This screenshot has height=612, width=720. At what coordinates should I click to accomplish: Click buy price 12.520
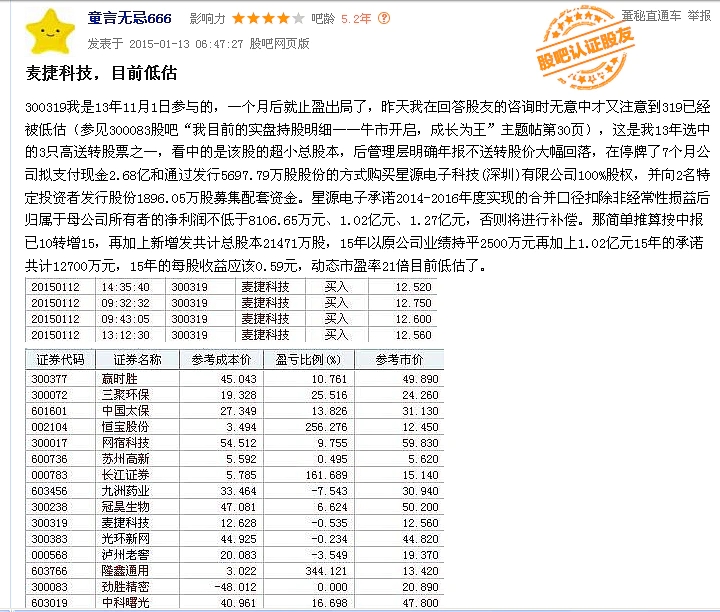click(x=413, y=287)
